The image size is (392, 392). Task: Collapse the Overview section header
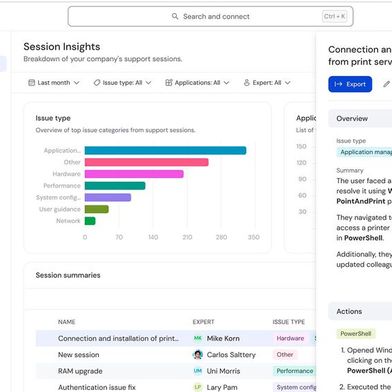(x=360, y=118)
